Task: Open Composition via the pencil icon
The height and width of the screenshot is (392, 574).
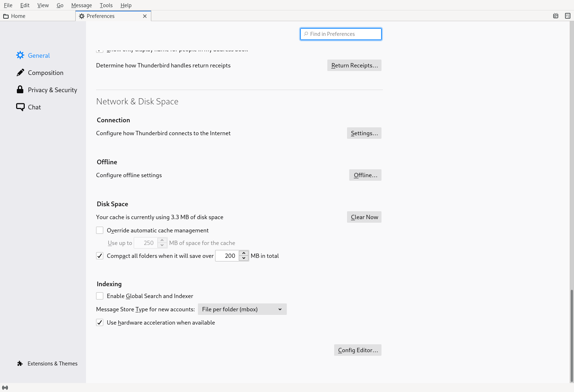Action: tap(20, 72)
